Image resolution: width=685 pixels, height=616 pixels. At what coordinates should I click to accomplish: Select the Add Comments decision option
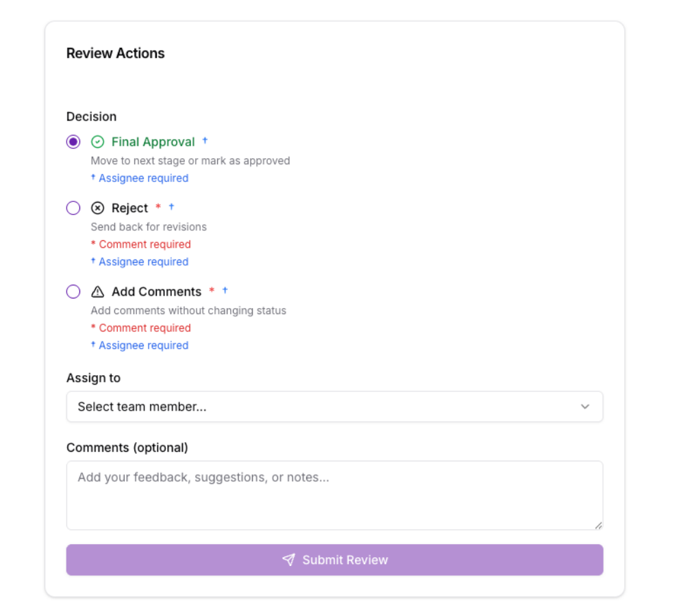73,291
